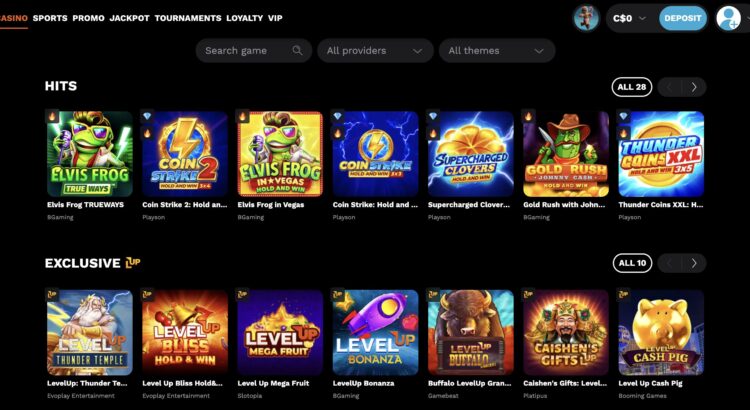The width and height of the screenshot is (750, 410).
Task: Click next arrow in EXCLUSIVE carousel
Action: [x=694, y=263]
